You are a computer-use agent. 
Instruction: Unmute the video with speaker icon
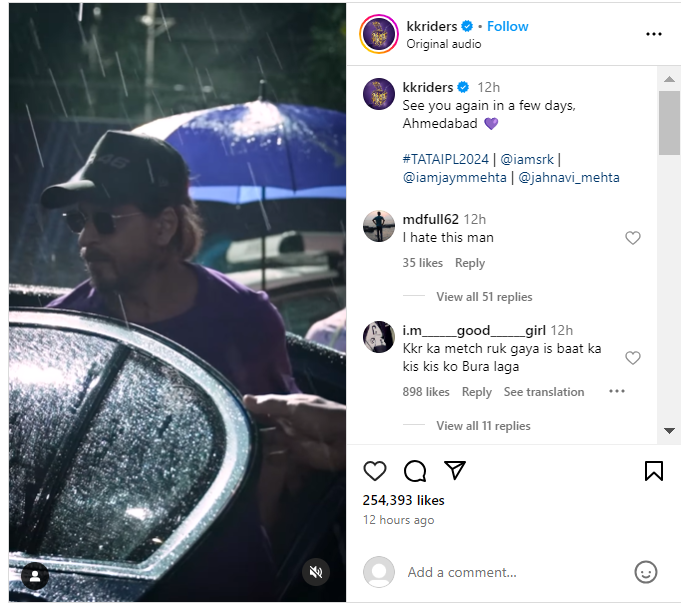click(315, 572)
